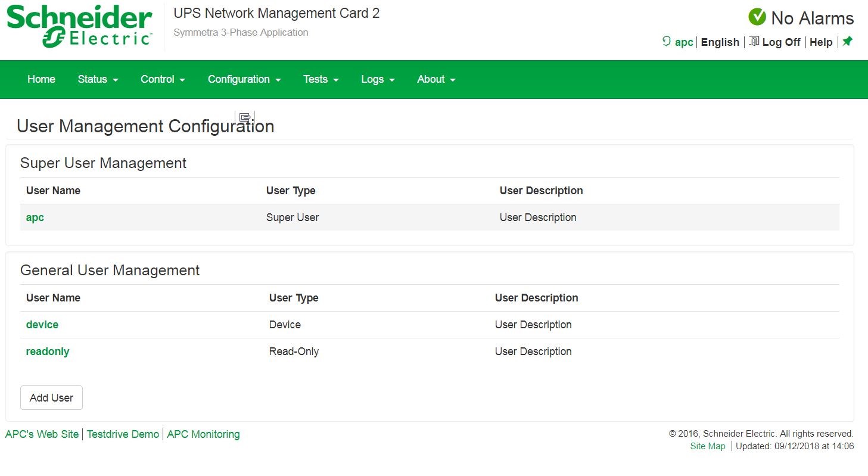Open the Home menu item
The height and width of the screenshot is (476, 868).
click(41, 79)
